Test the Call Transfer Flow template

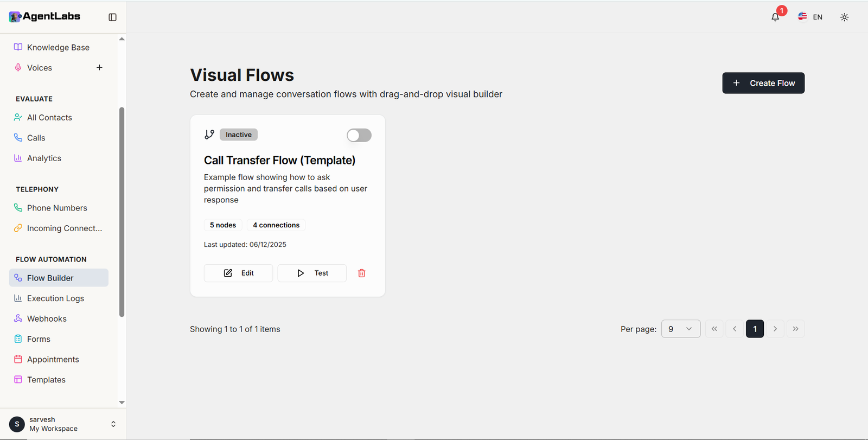point(312,273)
